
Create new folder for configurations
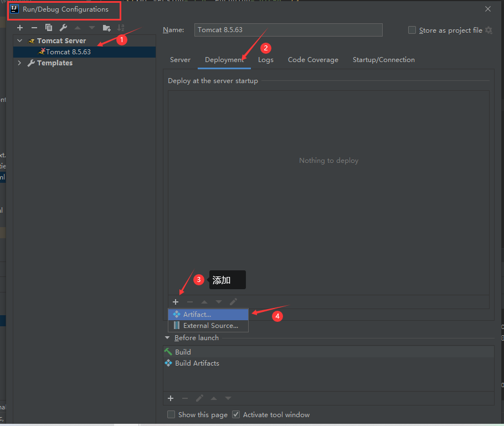tap(107, 28)
